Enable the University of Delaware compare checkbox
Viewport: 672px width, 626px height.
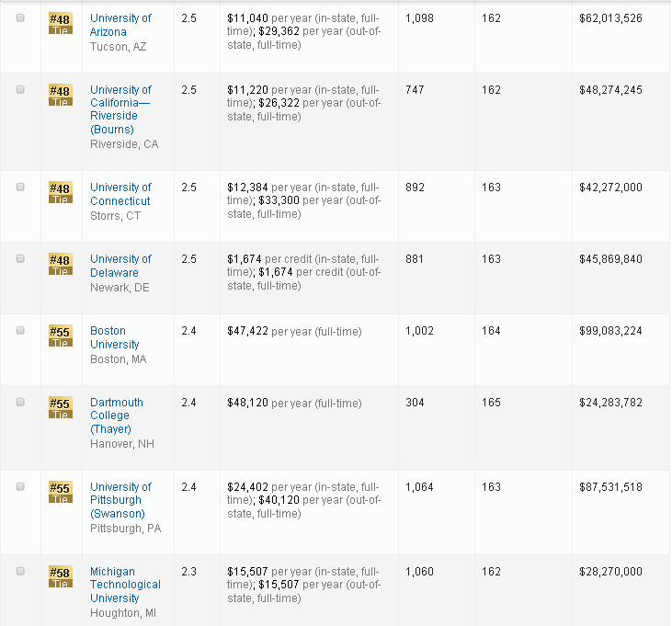tap(21, 258)
